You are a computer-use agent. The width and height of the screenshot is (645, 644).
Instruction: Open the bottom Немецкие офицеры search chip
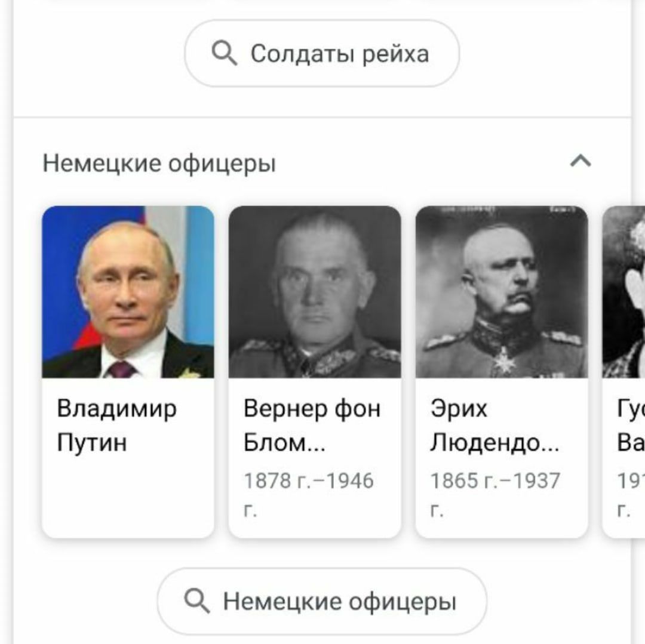tap(322, 601)
